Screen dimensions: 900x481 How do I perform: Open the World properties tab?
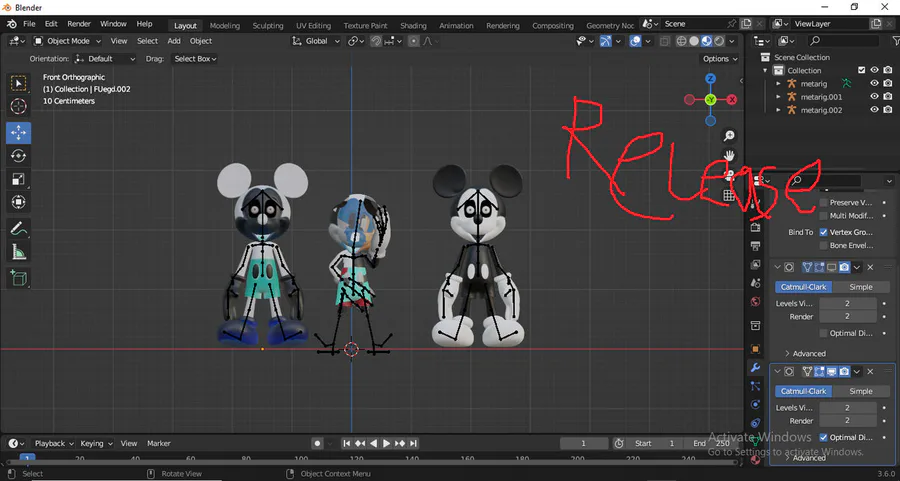(755, 302)
